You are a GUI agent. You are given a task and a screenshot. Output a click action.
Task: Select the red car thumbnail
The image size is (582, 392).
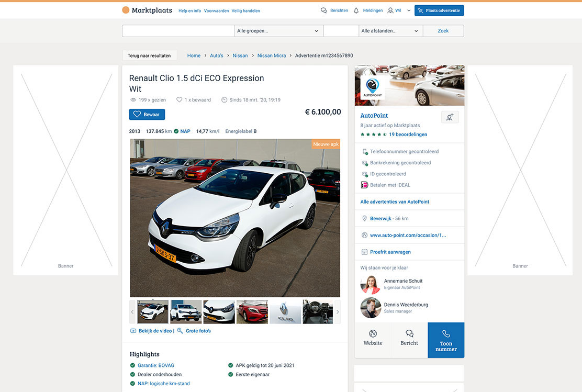coord(252,312)
